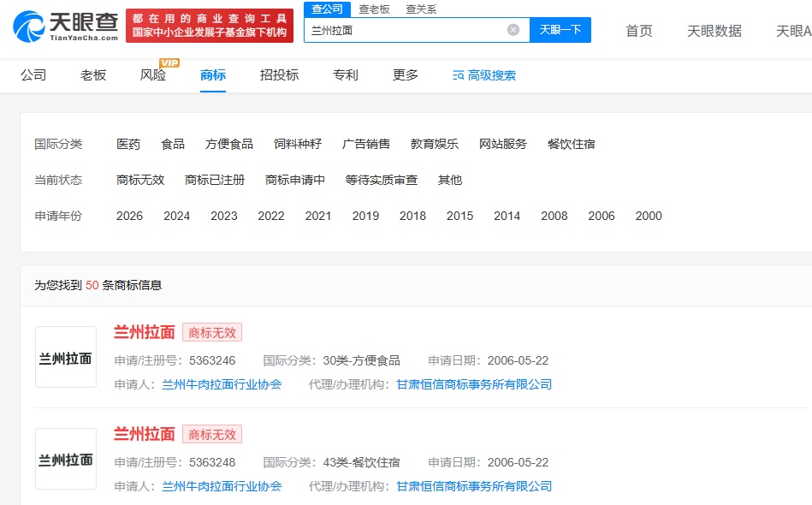The height and width of the screenshot is (505, 812).
Task: Filter by 网站服务 international class
Action: [x=503, y=144]
